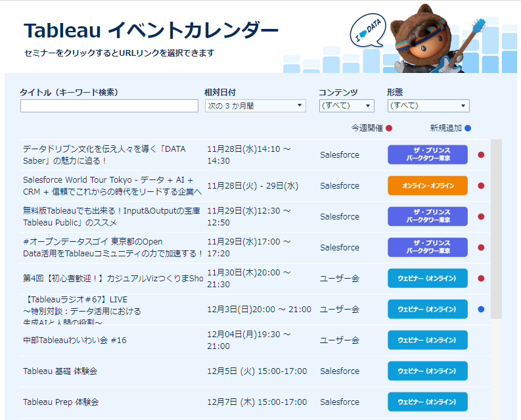This screenshot has height=420, width=521.
Task: Open the 相対日付 dropdown
Action: tap(255, 106)
